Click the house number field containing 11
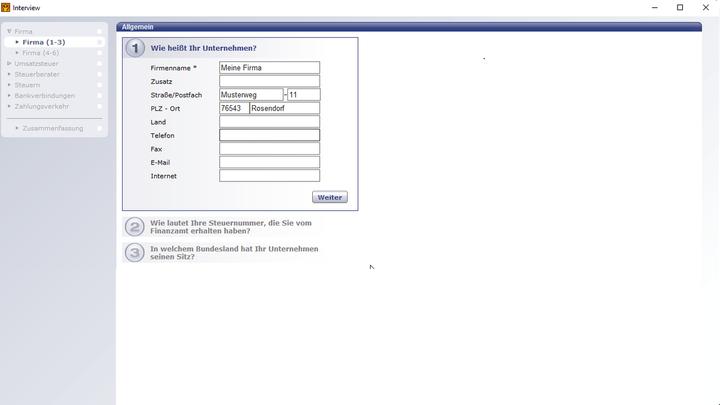 tap(304, 95)
